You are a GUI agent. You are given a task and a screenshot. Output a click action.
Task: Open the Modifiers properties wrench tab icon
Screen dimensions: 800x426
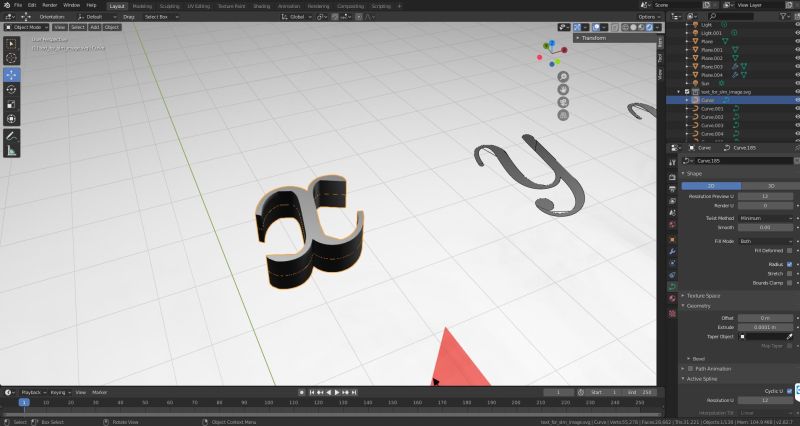pyautogui.click(x=672, y=252)
